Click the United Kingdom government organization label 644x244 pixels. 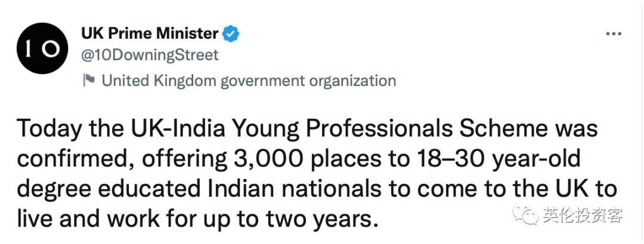[249, 81]
